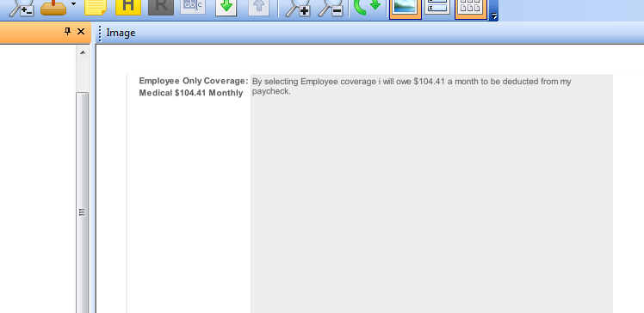644x313 pixels.
Task: Select the yellow H highlight tool
Action: pyautogui.click(x=128, y=8)
